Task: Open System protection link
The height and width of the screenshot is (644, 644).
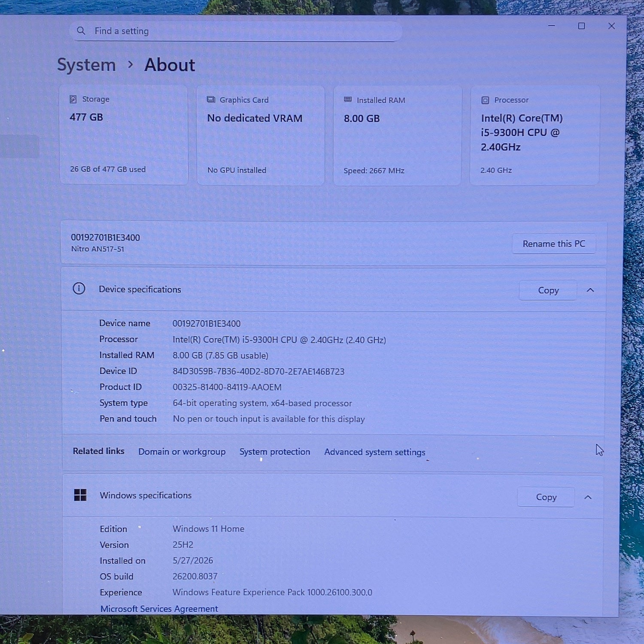Action: pos(275,452)
